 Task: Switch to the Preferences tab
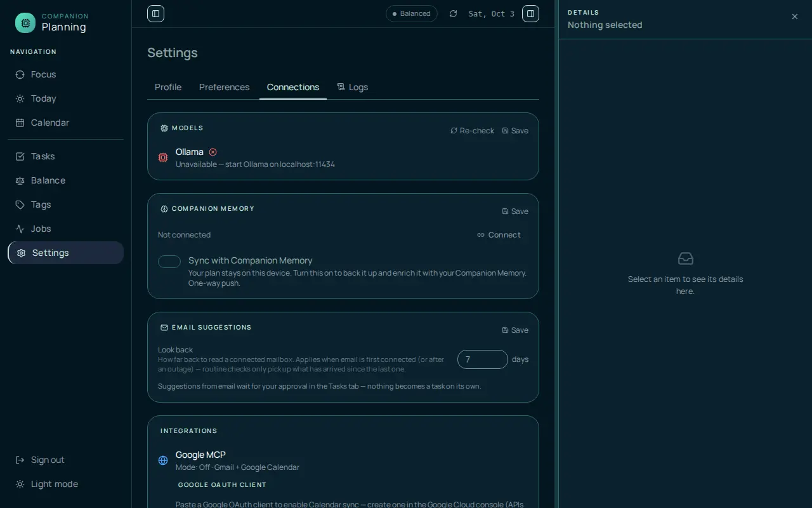point(224,87)
